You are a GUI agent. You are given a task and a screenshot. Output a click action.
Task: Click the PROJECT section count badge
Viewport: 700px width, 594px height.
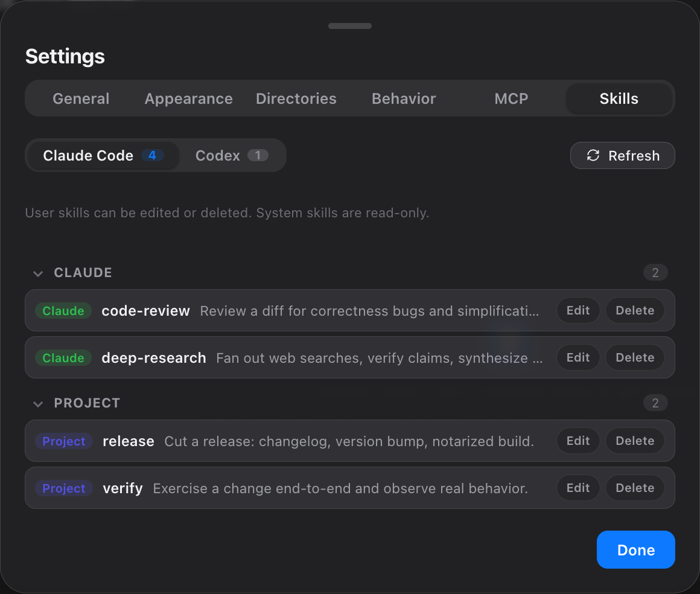click(x=655, y=403)
